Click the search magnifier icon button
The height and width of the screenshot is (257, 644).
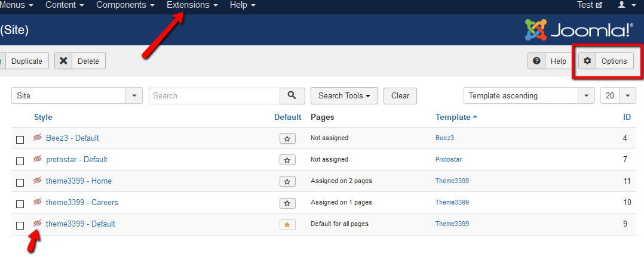coord(292,95)
